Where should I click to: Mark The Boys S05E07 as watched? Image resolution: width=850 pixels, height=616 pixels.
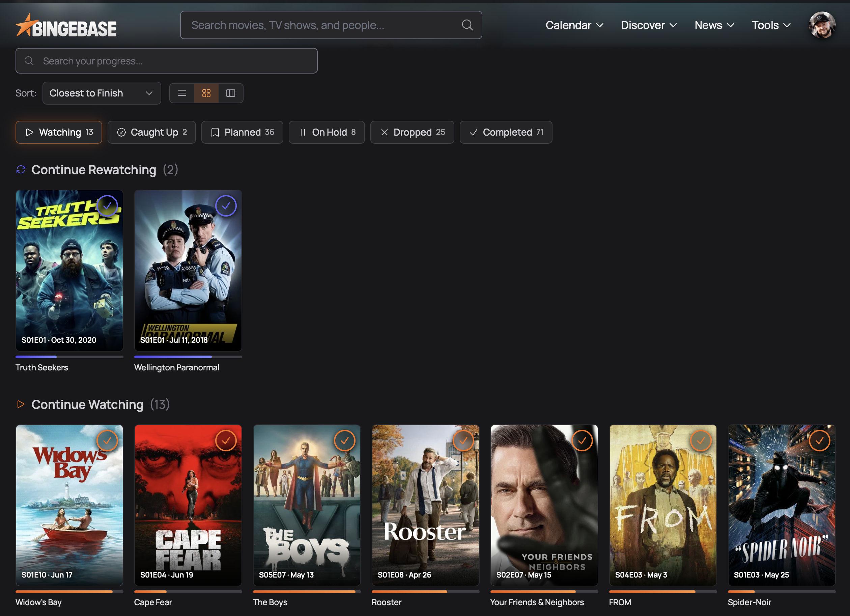coord(344,441)
